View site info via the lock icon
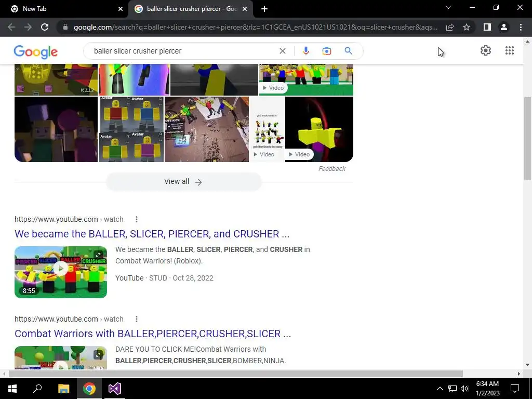 [x=65, y=27]
